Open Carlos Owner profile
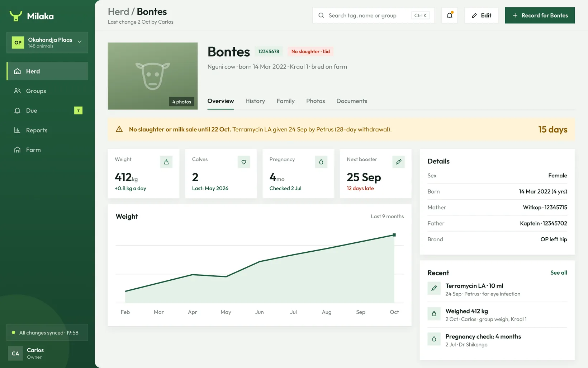588x368 pixels. pos(47,353)
